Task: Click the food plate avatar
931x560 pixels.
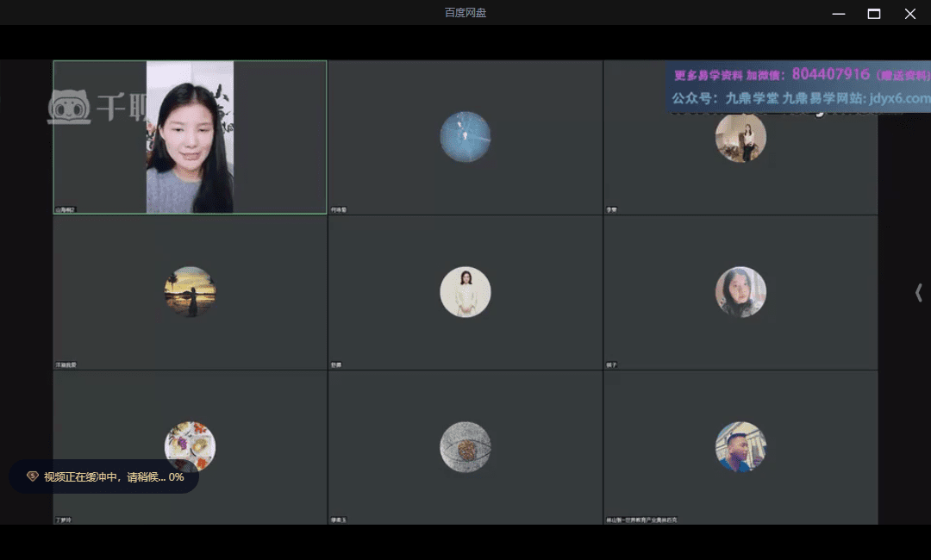Action: pyautogui.click(x=190, y=446)
